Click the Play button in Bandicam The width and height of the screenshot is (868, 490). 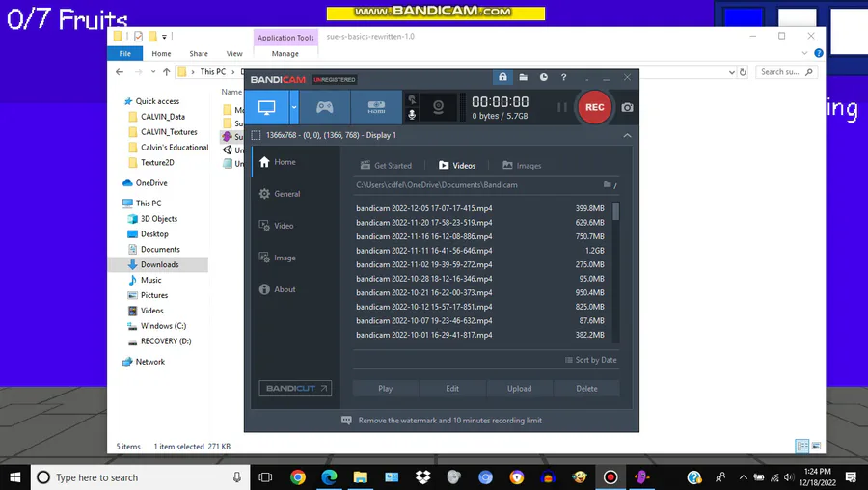point(385,389)
